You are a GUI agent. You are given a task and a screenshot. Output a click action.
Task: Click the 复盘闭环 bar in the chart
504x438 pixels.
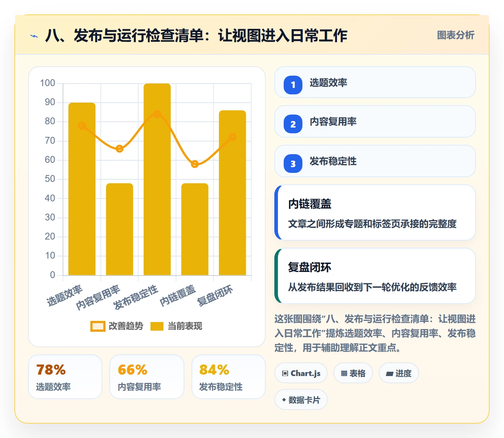coord(233,193)
